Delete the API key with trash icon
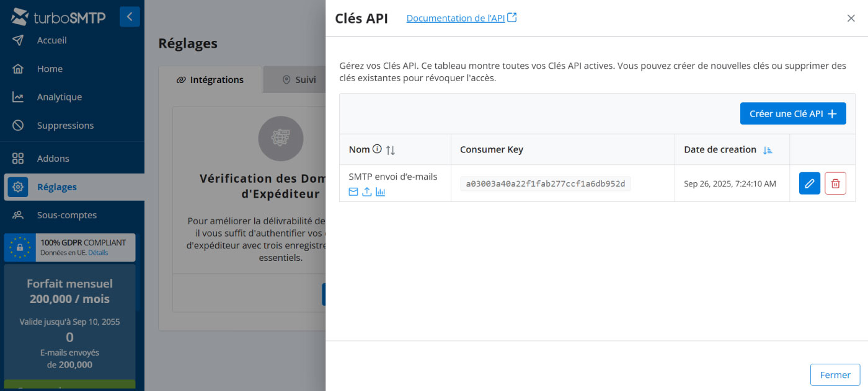 pos(835,183)
